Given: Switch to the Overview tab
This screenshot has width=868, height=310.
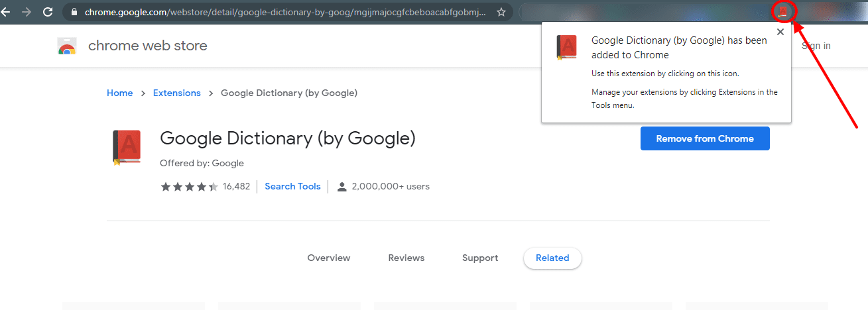Looking at the screenshot, I should [329, 258].
